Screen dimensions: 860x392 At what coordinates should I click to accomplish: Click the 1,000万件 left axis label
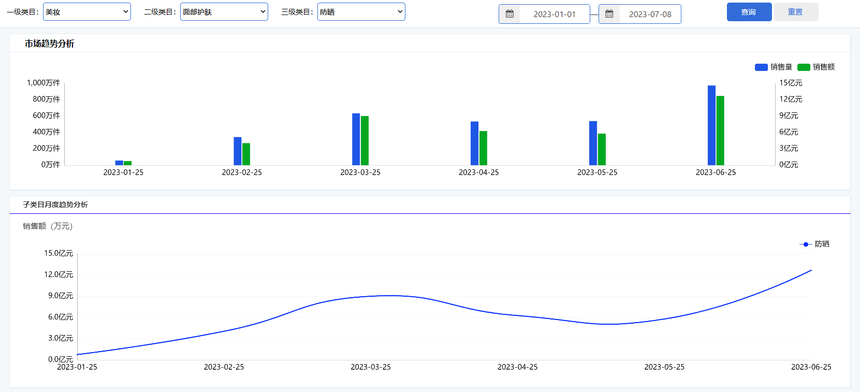43,83
